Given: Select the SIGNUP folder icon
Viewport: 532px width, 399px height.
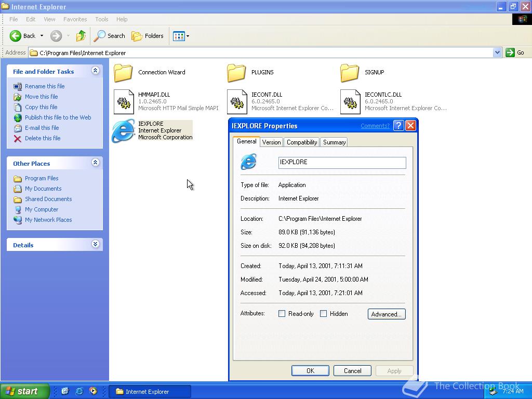Looking at the screenshot, I should pos(350,73).
